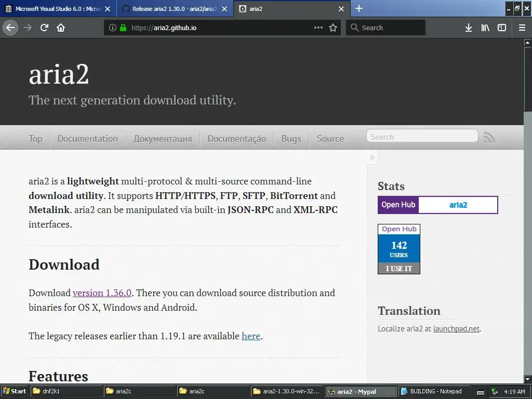Switch to BUILDING - Notepad in taskbar
This screenshot has width=532, height=399.
434,391
